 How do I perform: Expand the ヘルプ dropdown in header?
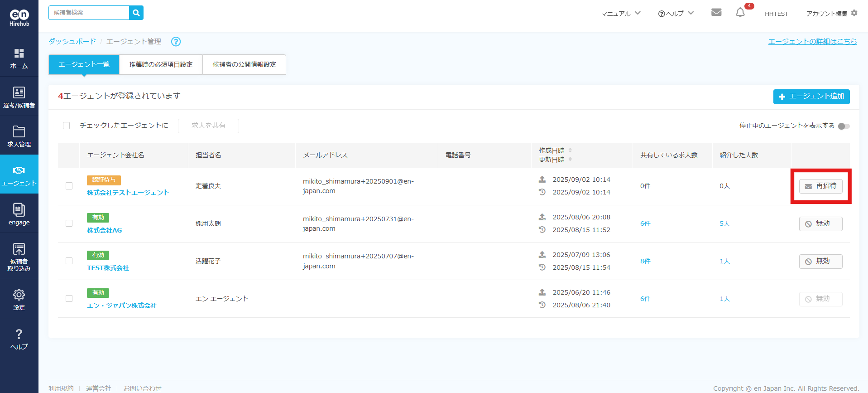pyautogui.click(x=676, y=14)
